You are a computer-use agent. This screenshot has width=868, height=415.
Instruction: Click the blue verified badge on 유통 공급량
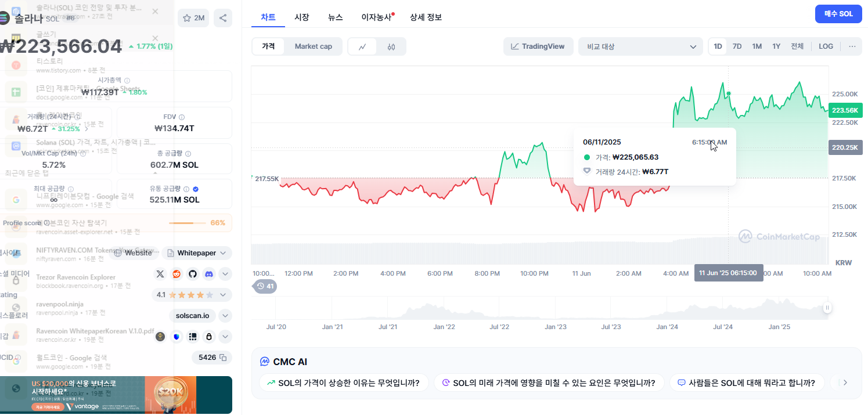tap(196, 189)
